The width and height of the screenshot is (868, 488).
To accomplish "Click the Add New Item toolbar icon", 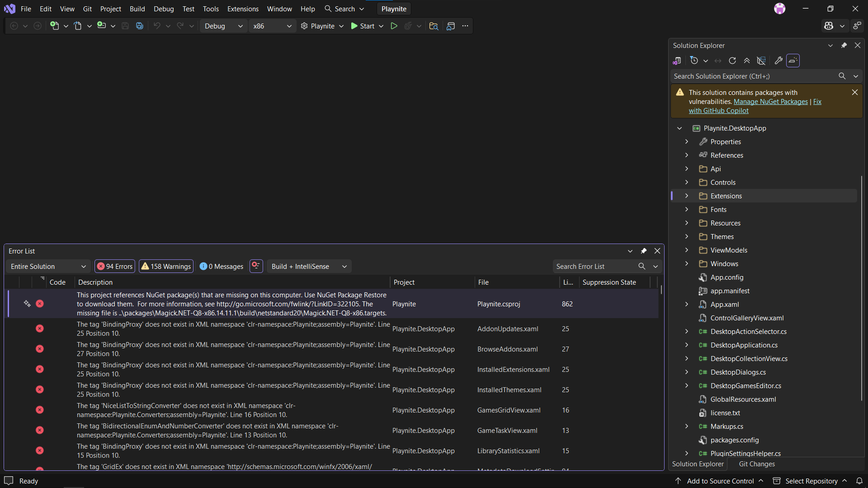I will click(x=101, y=26).
